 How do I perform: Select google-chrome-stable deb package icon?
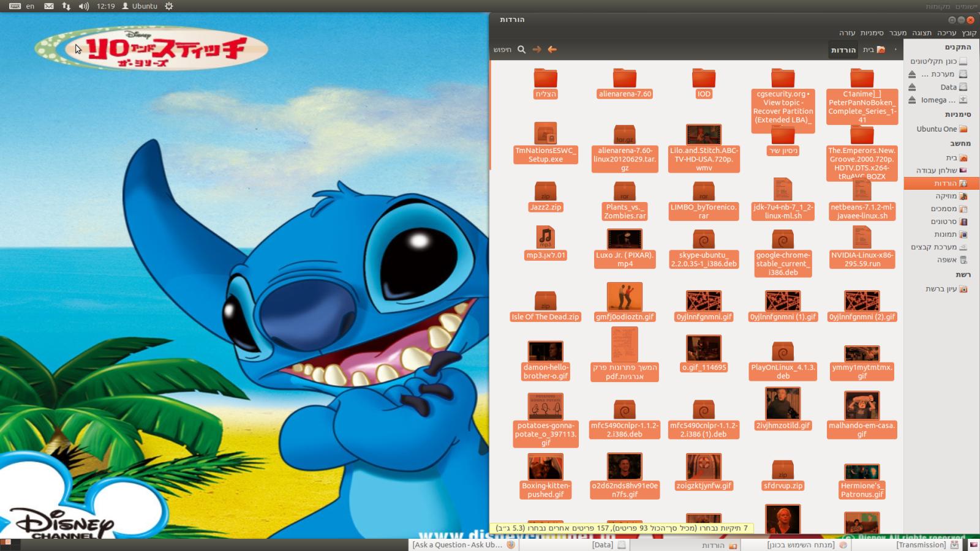[x=783, y=239]
